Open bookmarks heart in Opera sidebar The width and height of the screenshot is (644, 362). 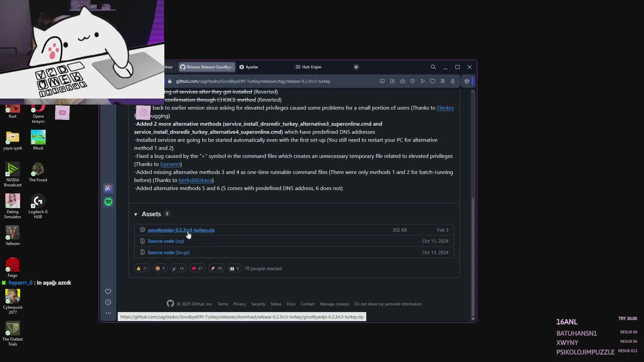click(108, 292)
